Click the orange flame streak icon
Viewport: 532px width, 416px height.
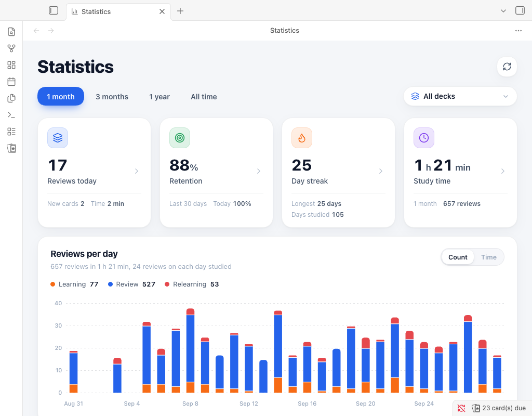302,138
